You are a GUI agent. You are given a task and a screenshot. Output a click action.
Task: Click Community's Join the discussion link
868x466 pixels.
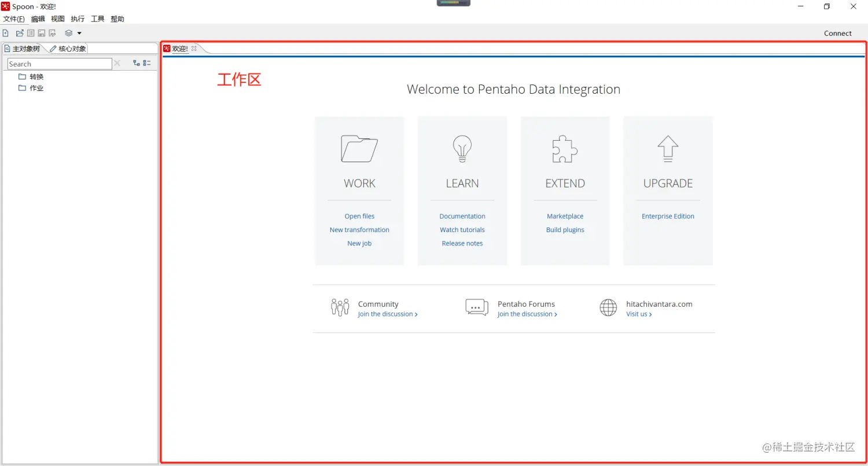coord(388,314)
